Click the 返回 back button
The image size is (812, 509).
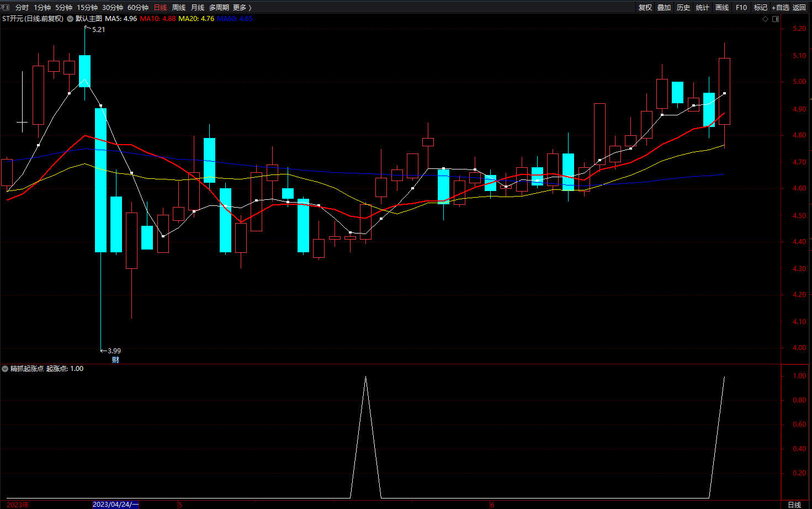click(x=799, y=8)
